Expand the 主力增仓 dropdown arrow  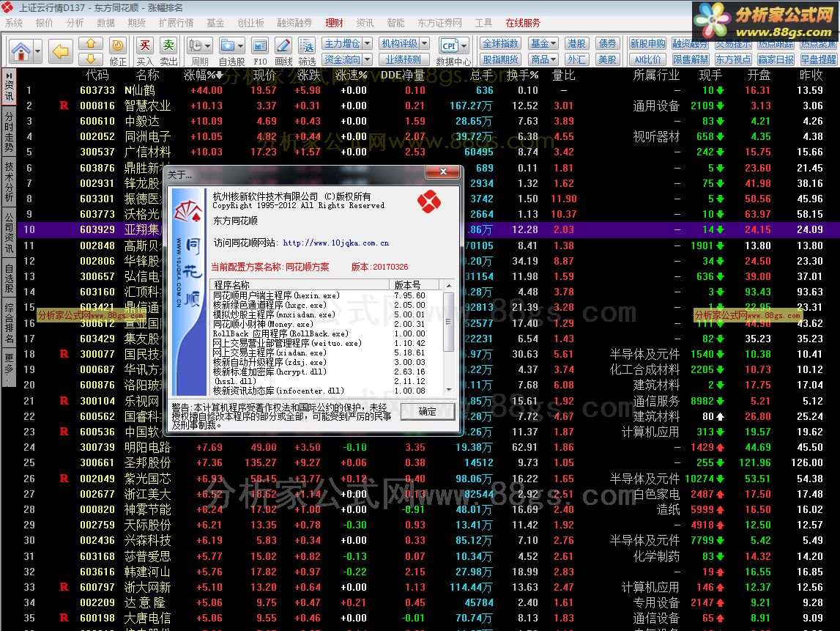click(368, 43)
